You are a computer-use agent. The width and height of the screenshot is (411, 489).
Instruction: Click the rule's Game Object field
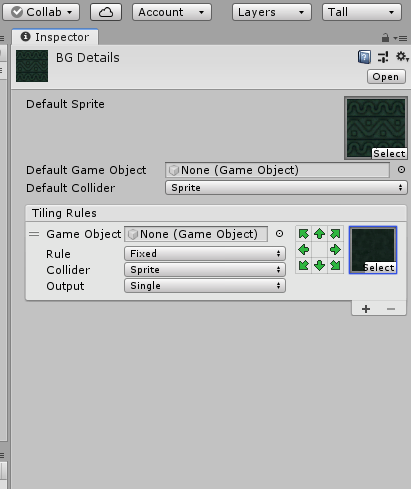196,234
